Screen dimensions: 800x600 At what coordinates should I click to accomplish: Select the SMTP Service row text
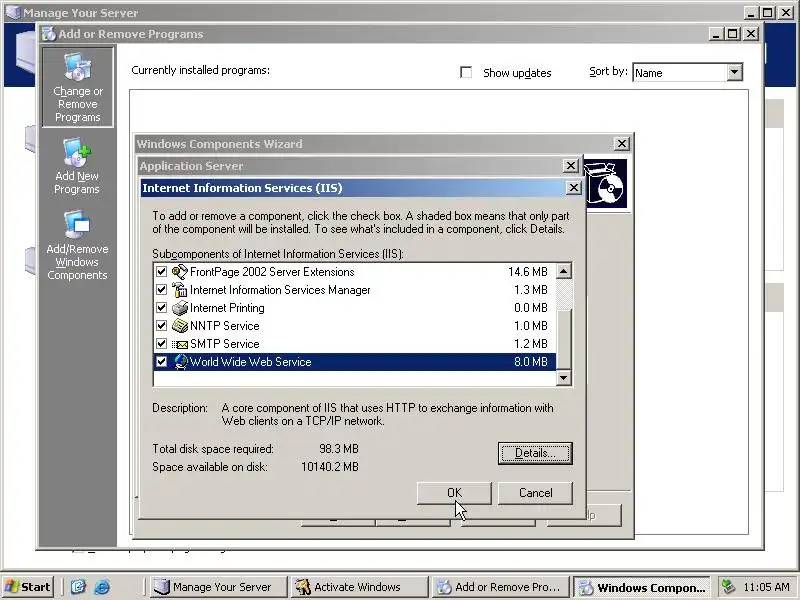[224, 344]
